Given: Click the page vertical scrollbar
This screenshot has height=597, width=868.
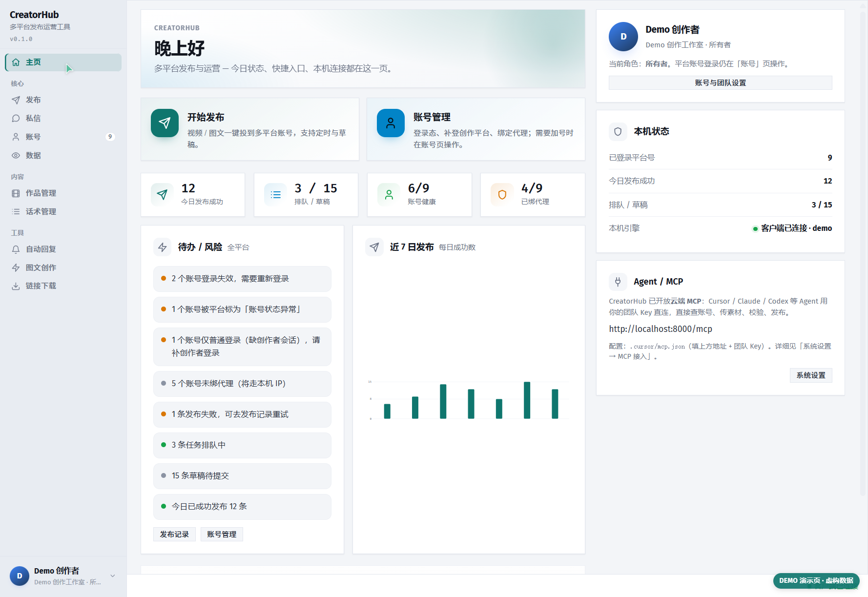Looking at the screenshot, I should tap(863, 254).
